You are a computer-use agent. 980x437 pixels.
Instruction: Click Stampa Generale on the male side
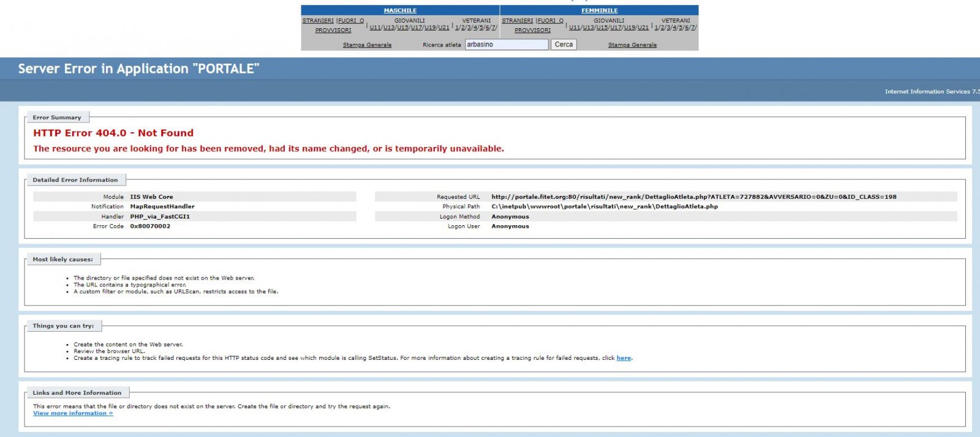[367, 45]
